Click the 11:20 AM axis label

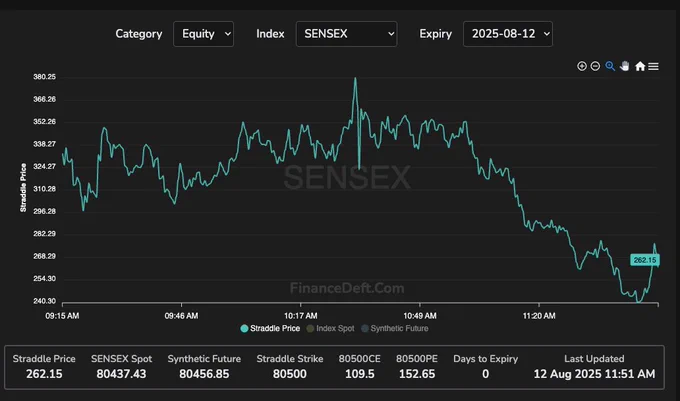pos(539,316)
